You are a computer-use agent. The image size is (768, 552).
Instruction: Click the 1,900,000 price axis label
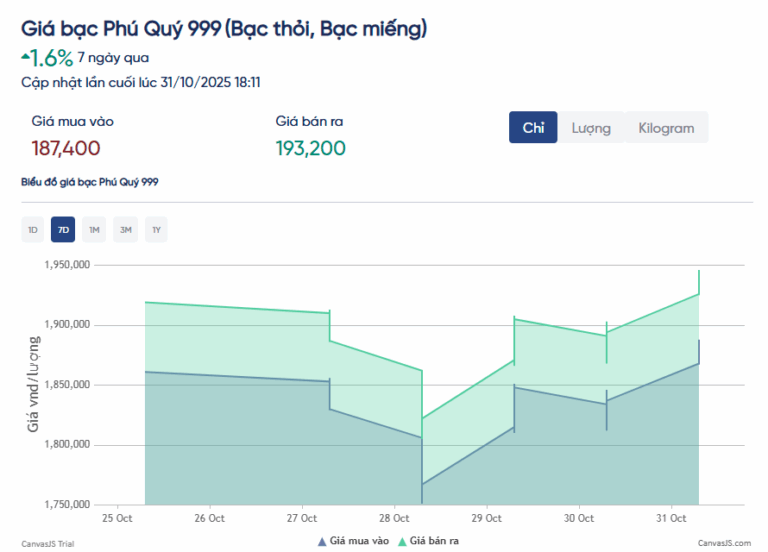[x=68, y=325]
